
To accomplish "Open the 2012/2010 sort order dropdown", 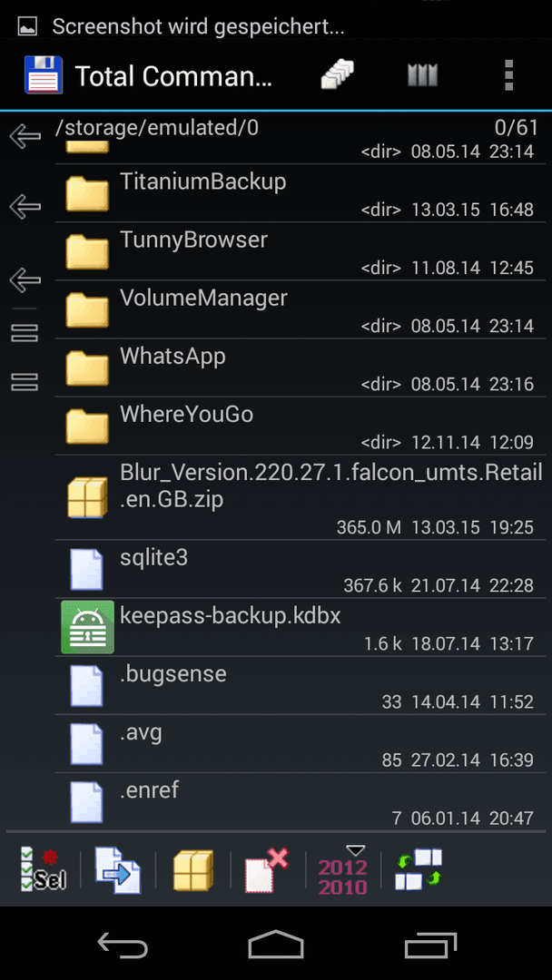I will pos(343,869).
